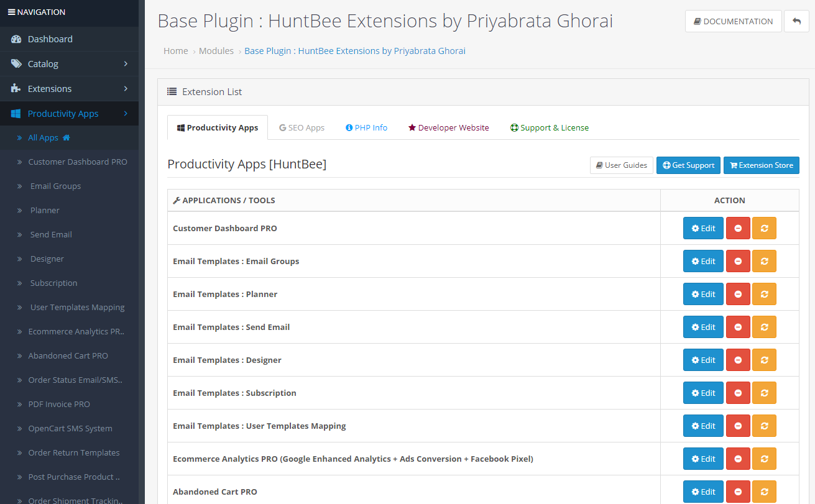Viewport: 815px width, 504px height.
Task: Edit Email Templates : Send Email
Action: click(703, 327)
